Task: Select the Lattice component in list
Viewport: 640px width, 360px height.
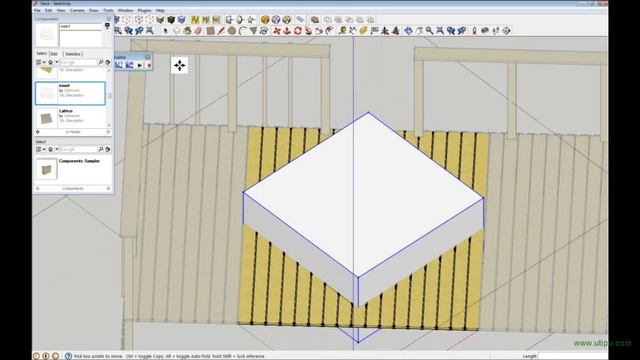Action: (x=70, y=117)
